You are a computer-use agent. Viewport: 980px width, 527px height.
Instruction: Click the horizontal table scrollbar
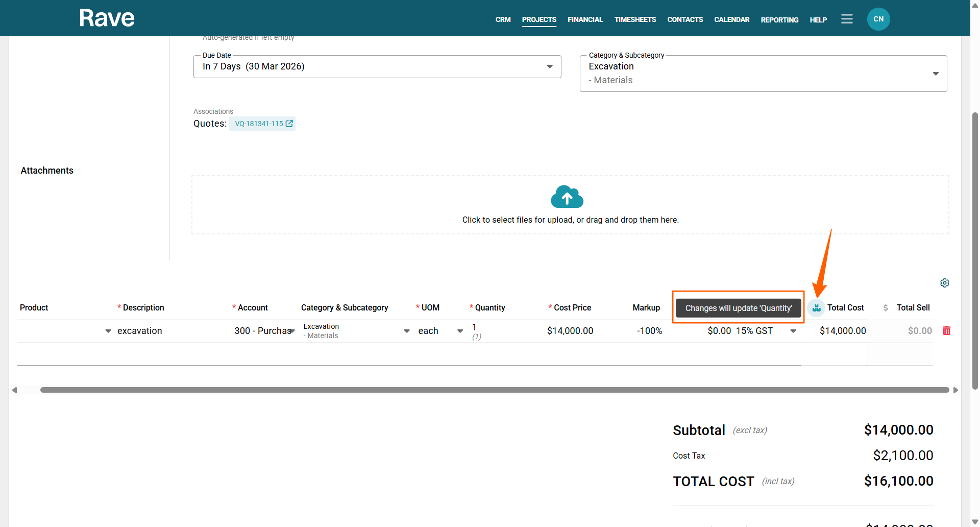tap(494, 390)
